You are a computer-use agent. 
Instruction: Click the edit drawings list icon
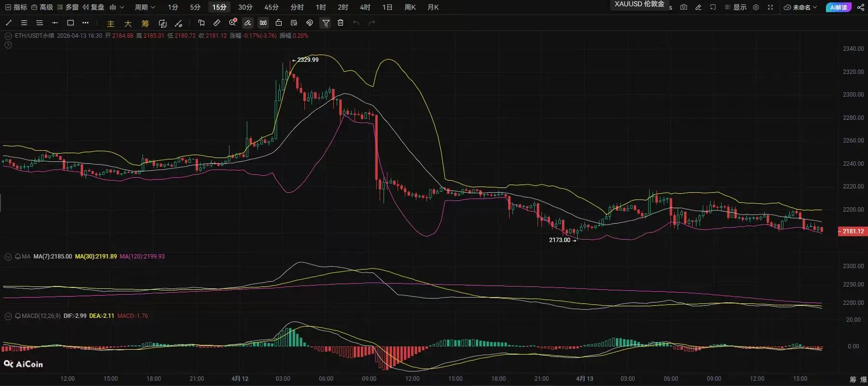(x=294, y=23)
